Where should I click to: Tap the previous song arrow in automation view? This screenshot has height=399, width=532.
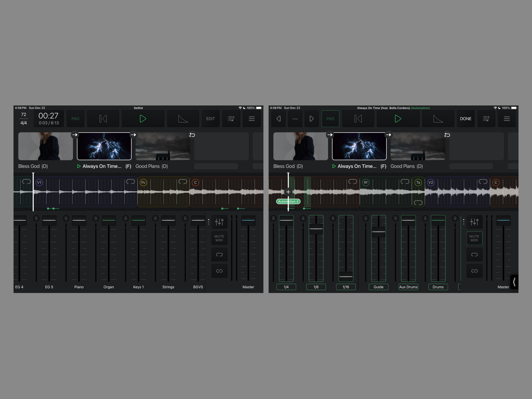click(x=278, y=118)
